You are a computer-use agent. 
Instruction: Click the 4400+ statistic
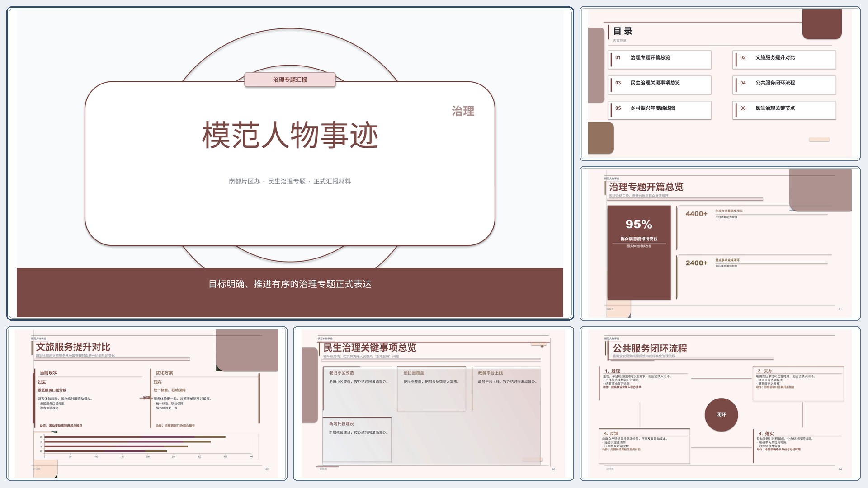tap(696, 214)
